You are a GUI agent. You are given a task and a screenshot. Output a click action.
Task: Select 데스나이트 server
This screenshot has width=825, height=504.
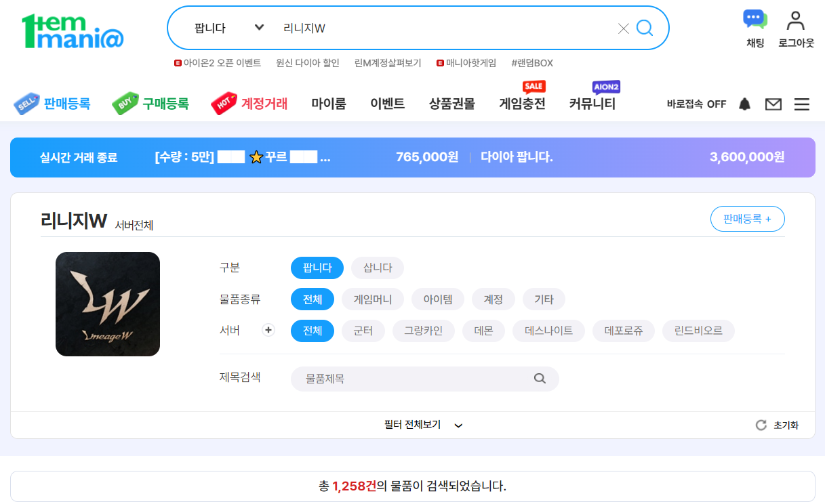point(549,331)
